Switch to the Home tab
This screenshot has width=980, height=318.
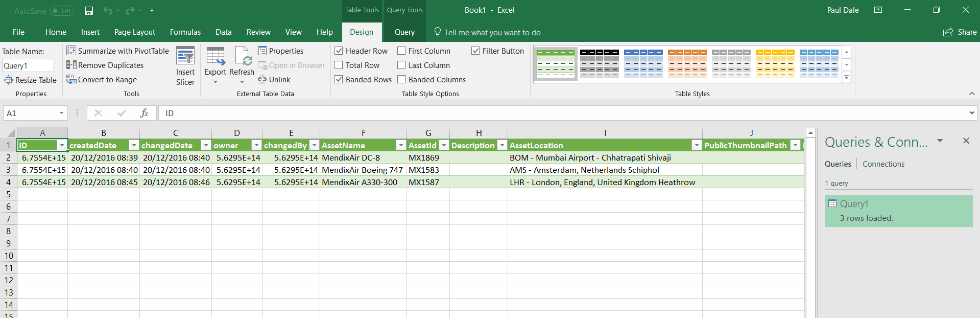click(56, 32)
